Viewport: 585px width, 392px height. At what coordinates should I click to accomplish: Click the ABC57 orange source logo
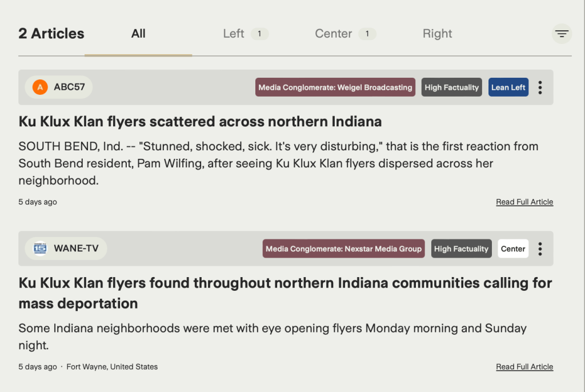click(x=40, y=87)
